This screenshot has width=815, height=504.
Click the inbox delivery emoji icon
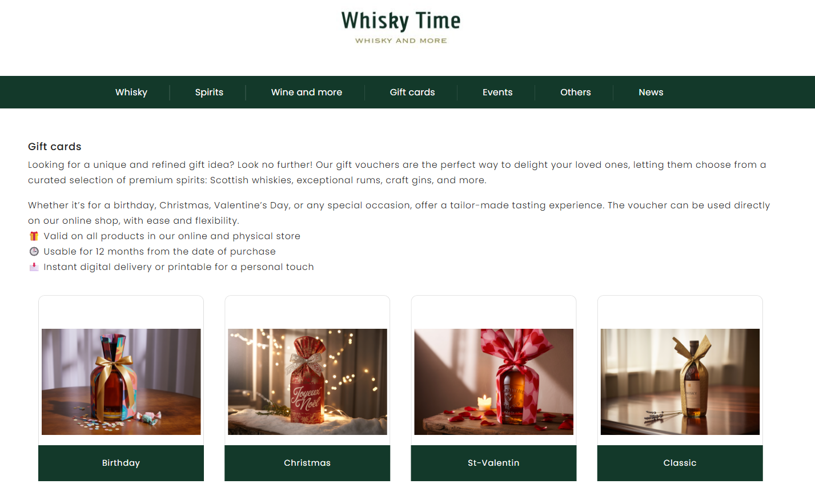click(x=34, y=267)
